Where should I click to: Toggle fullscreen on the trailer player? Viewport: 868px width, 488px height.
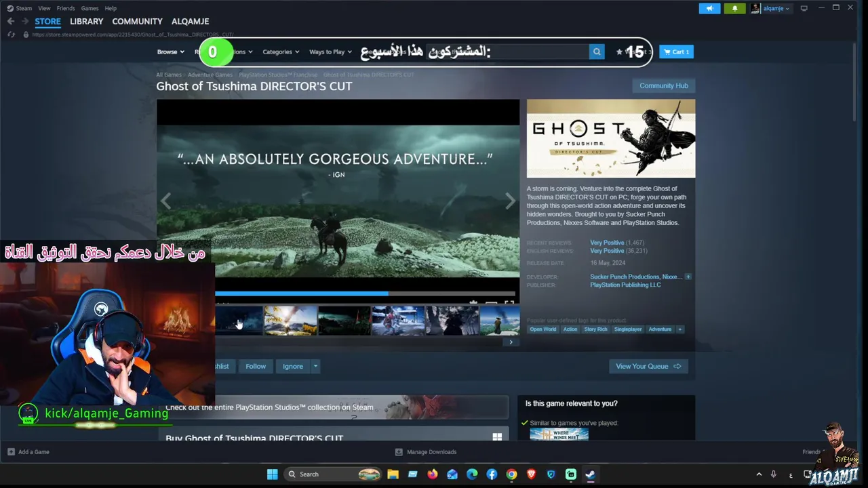point(509,303)
